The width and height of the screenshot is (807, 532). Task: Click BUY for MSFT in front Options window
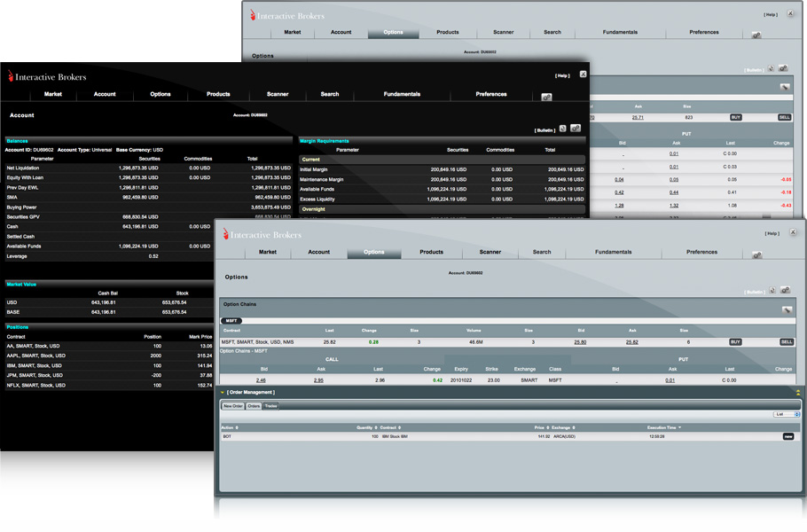point(735,342)
